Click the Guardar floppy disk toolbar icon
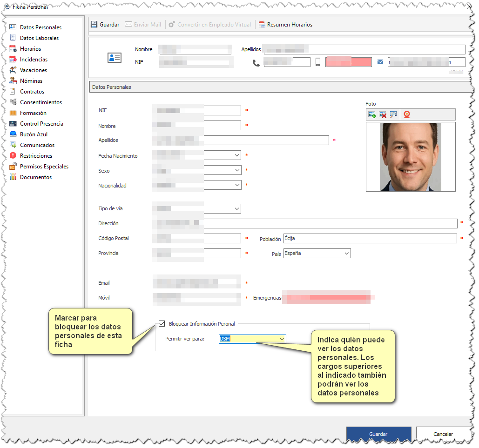This screenshot has height=448, width=479. click(94, 25)
